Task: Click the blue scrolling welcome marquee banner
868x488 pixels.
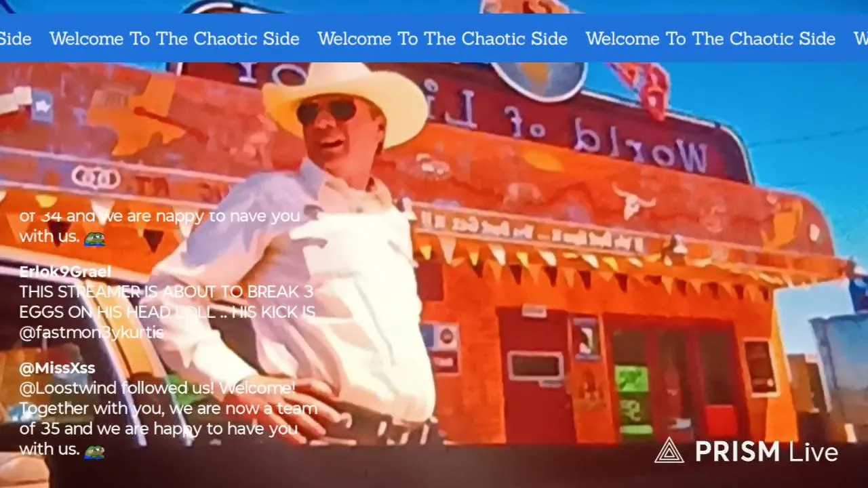Action: click(434, 39)
